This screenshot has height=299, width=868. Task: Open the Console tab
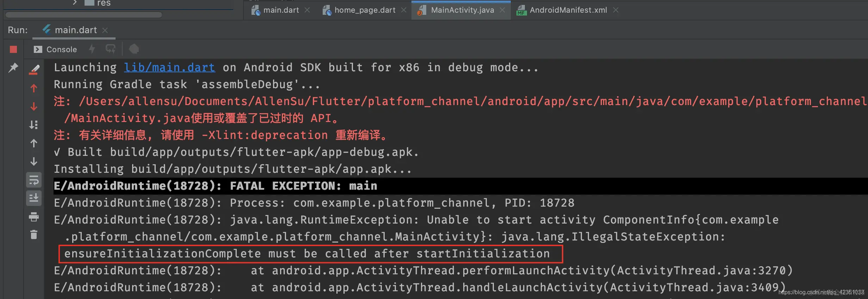coord(55,49)
